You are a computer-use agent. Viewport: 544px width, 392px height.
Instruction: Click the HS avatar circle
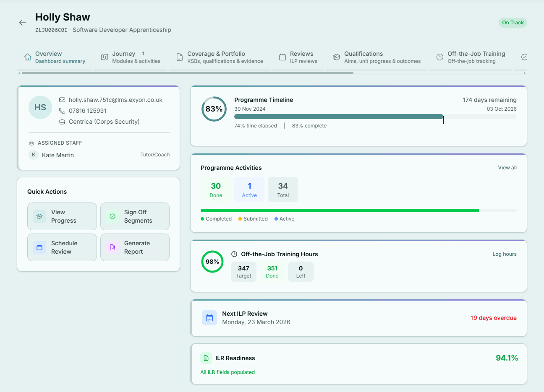tap(40, 107)
